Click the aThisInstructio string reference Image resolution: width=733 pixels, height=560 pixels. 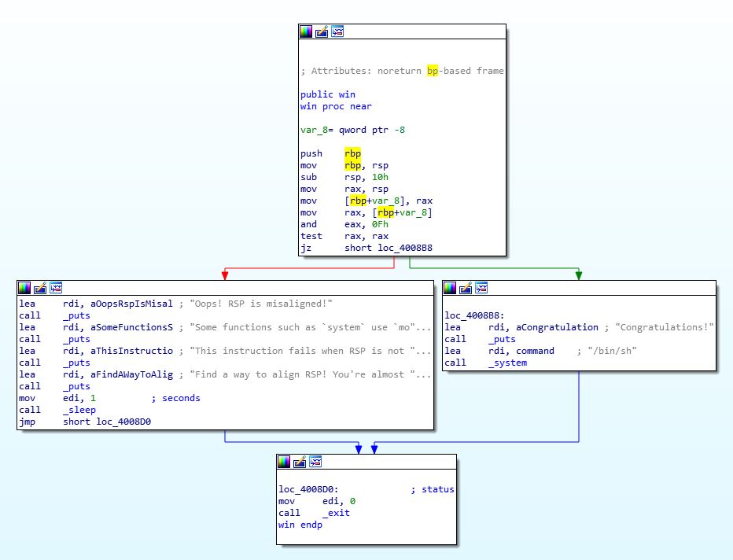click(132, 351)
